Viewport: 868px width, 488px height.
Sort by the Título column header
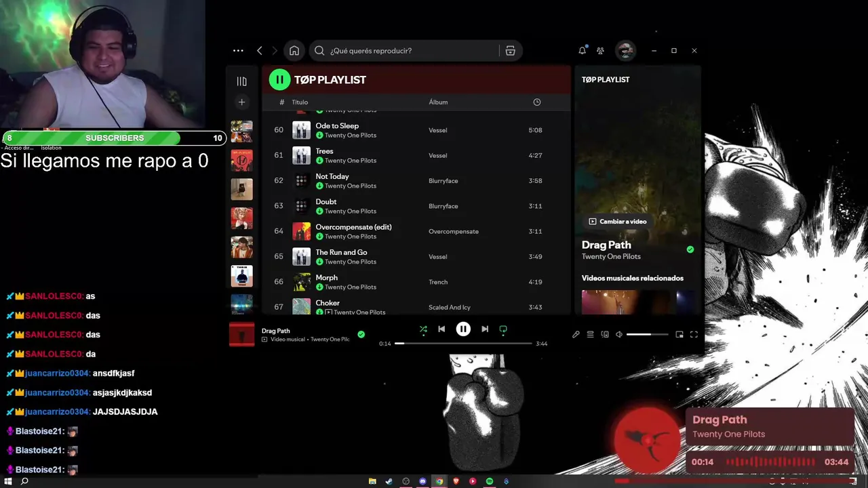[x=300, y=102]
